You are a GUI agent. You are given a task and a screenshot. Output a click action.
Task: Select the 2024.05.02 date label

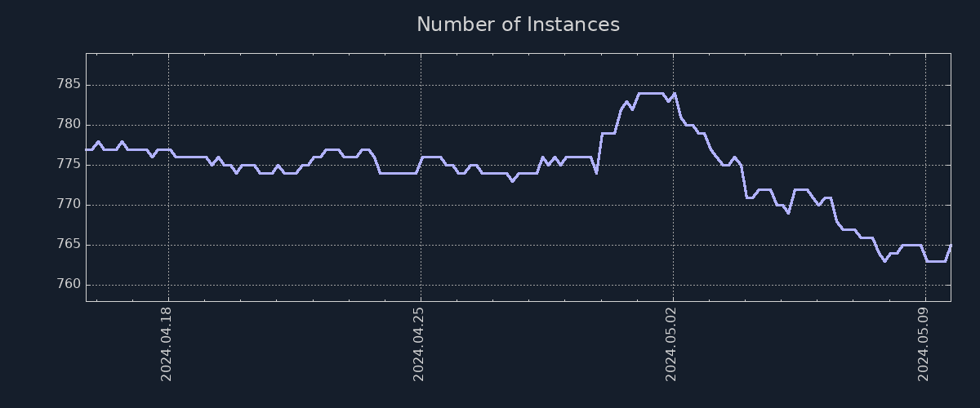[x=673, y=344]
